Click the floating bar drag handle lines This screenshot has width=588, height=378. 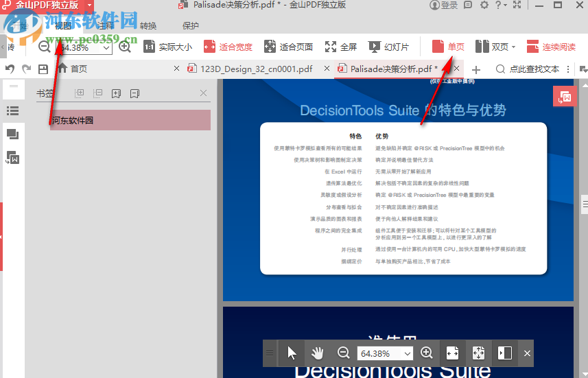(x=270, y=353)
